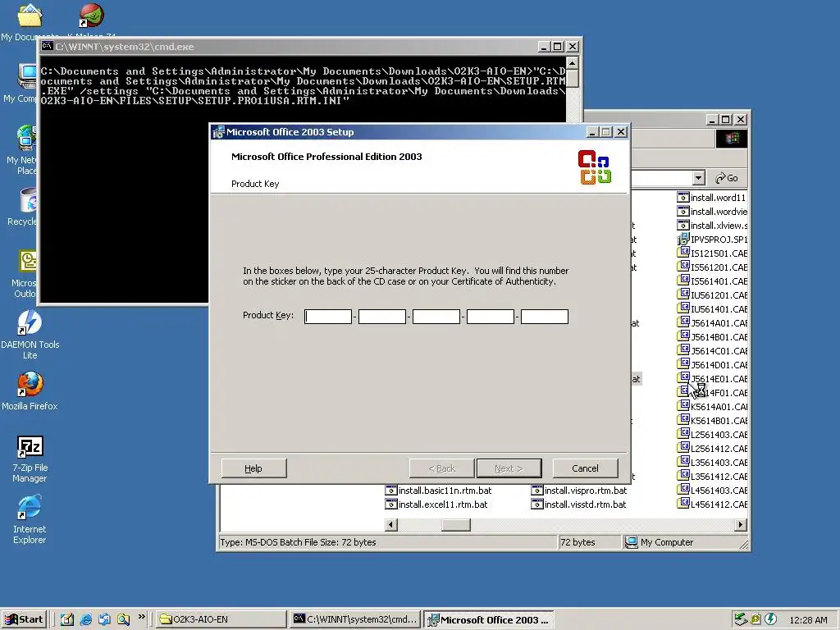The width and height of the screenshot is (840, 630).
Task: Click the install.excel11.rtm.bat file icon
Action: click(391, 504)
